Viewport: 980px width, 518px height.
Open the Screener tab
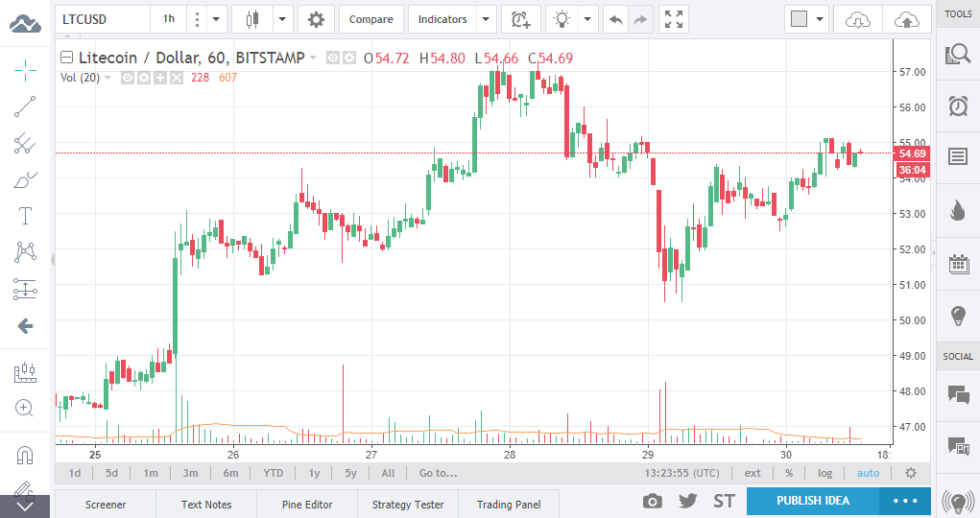click(x=106, y=505)
